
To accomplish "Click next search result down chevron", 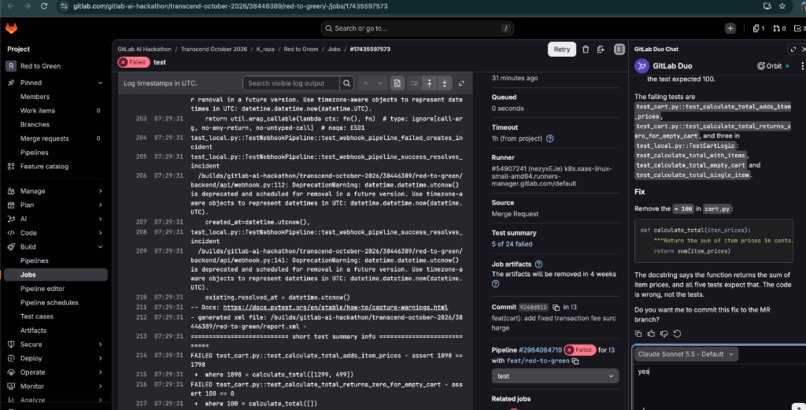I will click(x=380, y=83).
